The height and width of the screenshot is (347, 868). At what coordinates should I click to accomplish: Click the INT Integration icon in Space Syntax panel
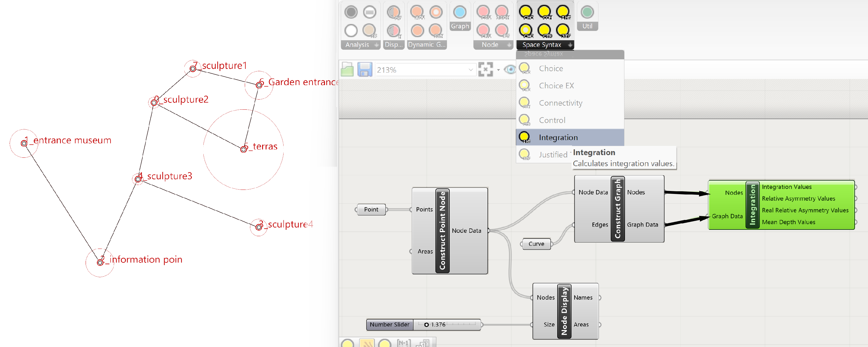(x=563, y=12)
